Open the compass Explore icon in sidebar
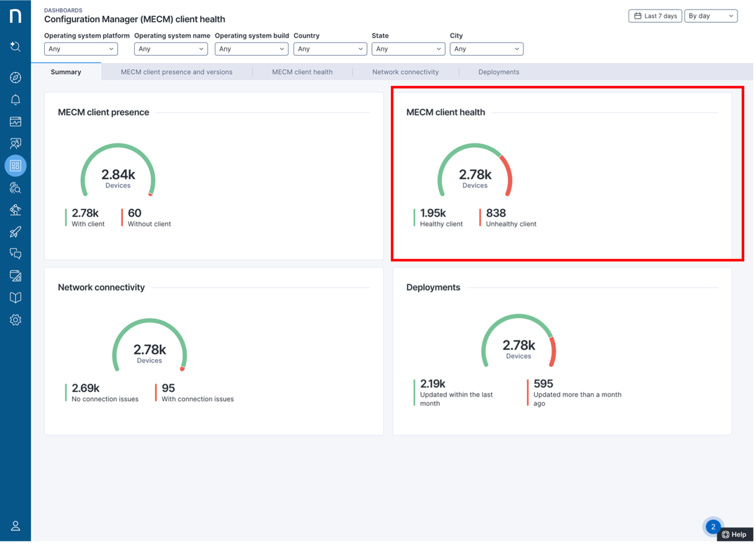This screenshot has width=756, height=544. coord(15,78)
